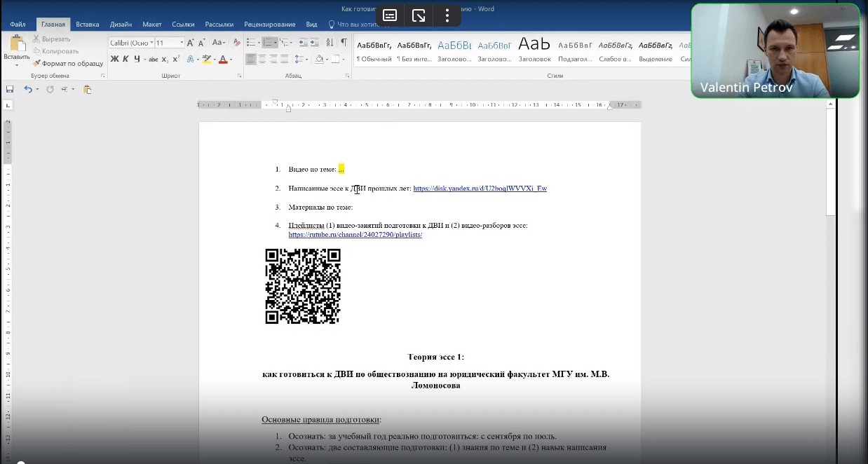Expand the Font (Шрифт) dialog launcher

(239, 76)
